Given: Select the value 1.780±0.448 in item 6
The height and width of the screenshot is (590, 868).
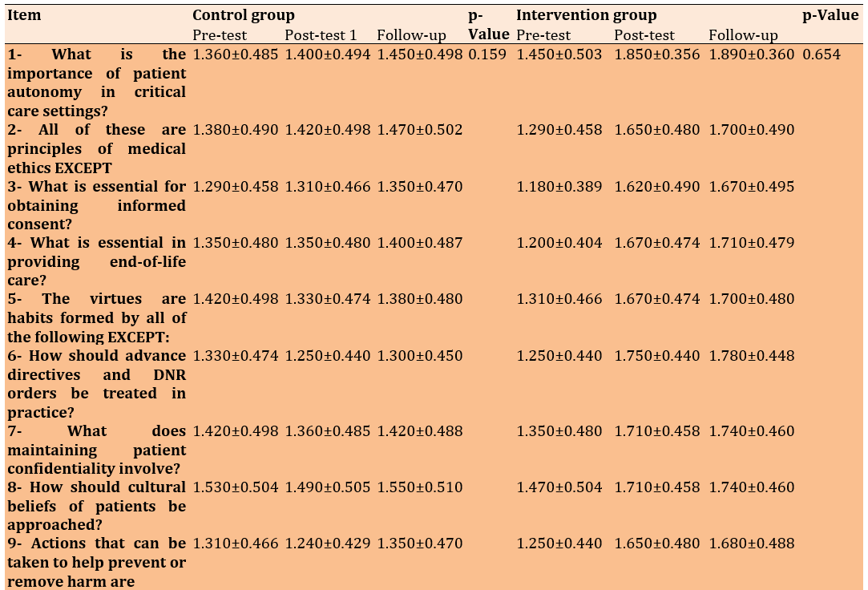Looking at the screenshot, I should [752, 356].
